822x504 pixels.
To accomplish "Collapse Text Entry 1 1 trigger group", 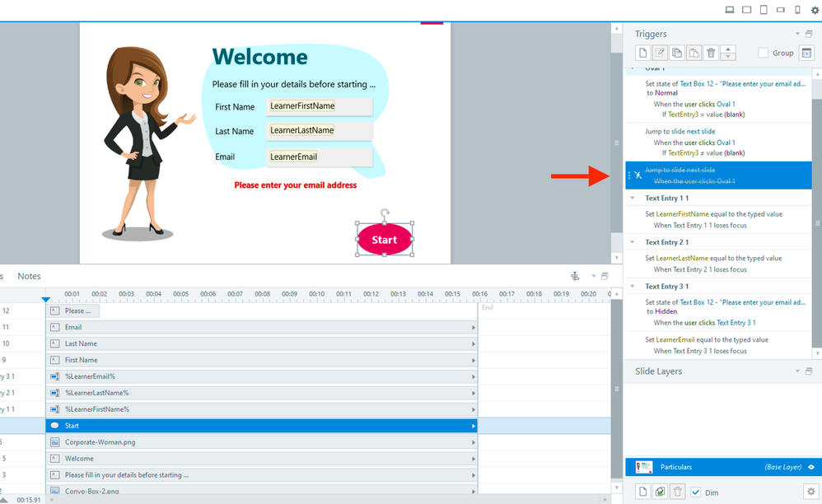I will point(633,198).
